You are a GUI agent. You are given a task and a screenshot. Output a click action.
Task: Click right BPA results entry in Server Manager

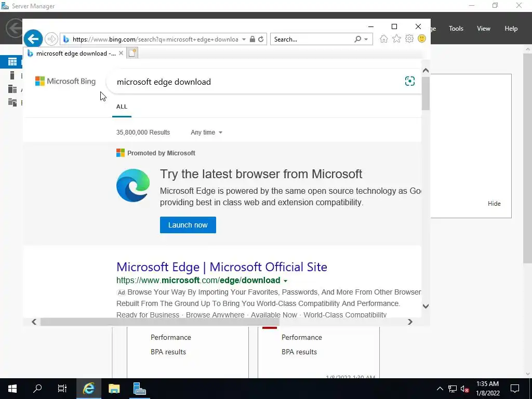coord(299,352)
